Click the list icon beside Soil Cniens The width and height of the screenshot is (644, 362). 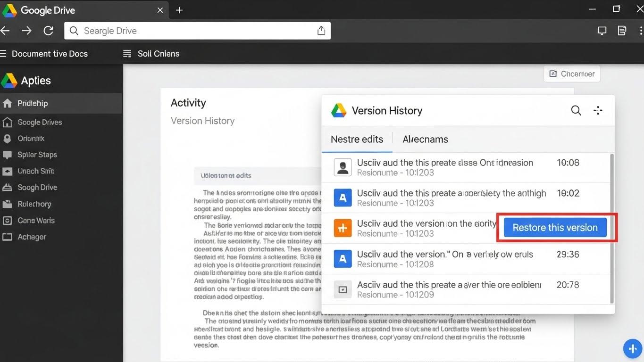(x=126, y=53)
